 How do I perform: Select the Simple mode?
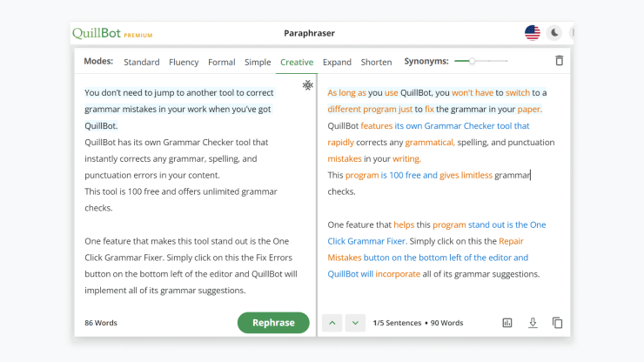[x=258, y=62]
